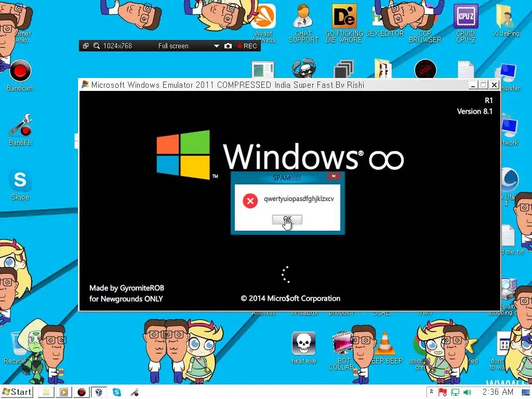The width and height of the screenshot is (532, 399).
Task: Click the Windows logo in the emulator
Action: coord(183,155)
